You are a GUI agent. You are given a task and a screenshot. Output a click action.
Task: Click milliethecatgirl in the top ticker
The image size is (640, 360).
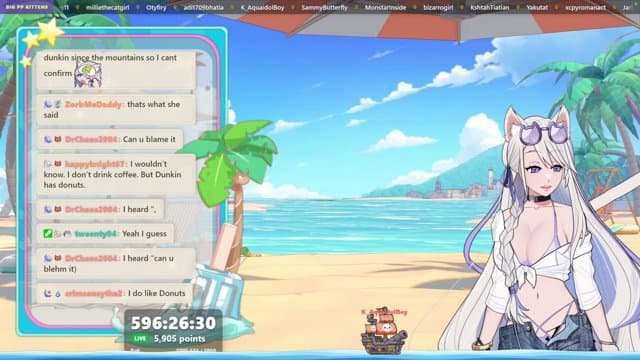[x=108, y=7]
